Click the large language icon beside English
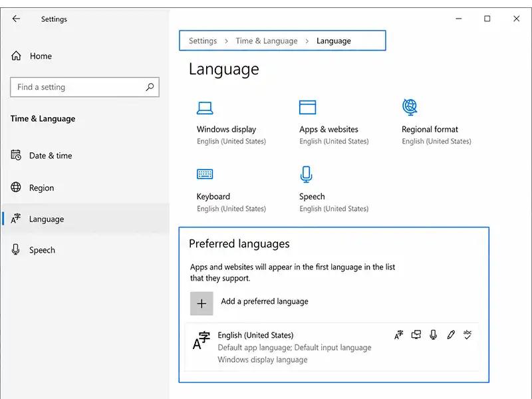This screenshot has height=399, width=532. 201,340
